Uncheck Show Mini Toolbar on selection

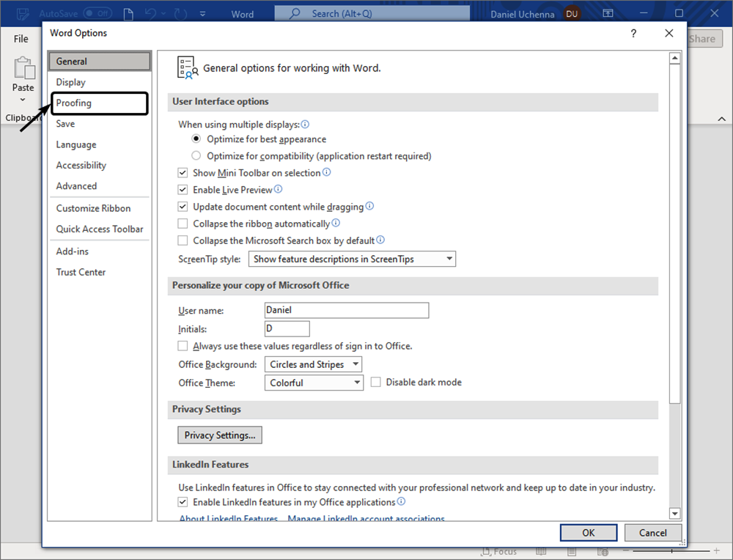pyautogui.click(x=183, y=173)
